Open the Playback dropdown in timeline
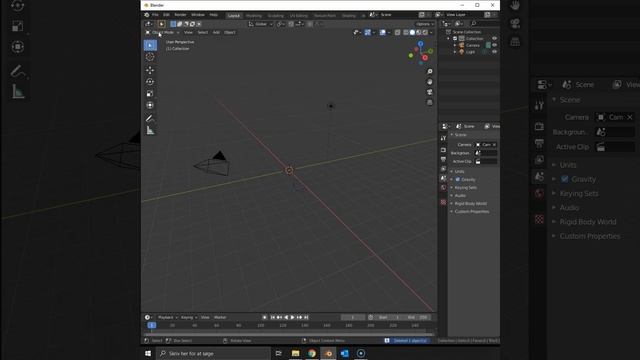 coord(167,317)
